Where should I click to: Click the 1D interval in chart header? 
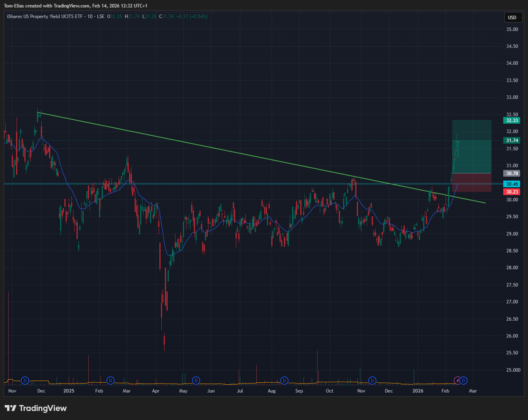[x=90, y=16]
